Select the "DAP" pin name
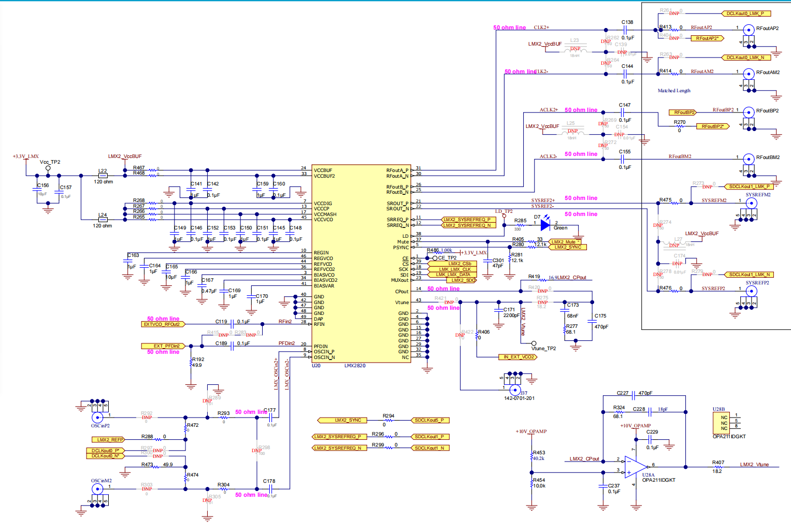 (319, 319)
